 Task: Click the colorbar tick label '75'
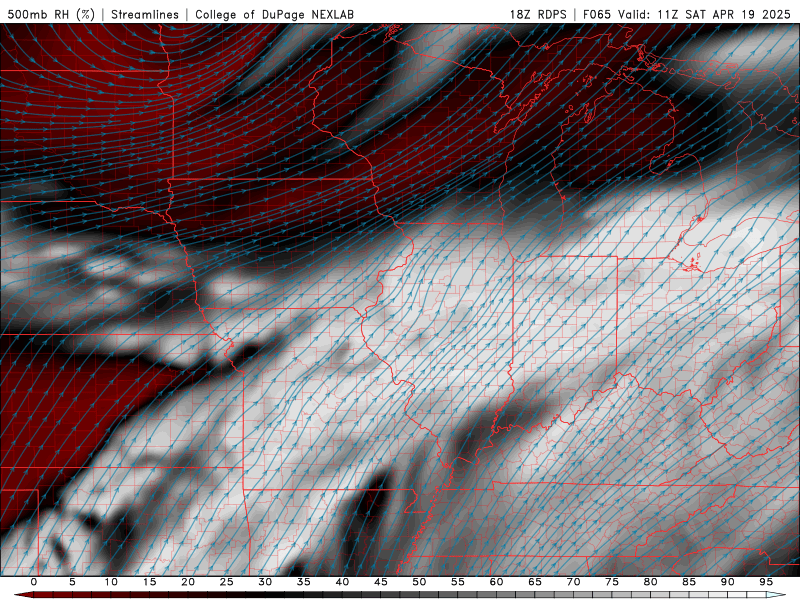(612, 582)
